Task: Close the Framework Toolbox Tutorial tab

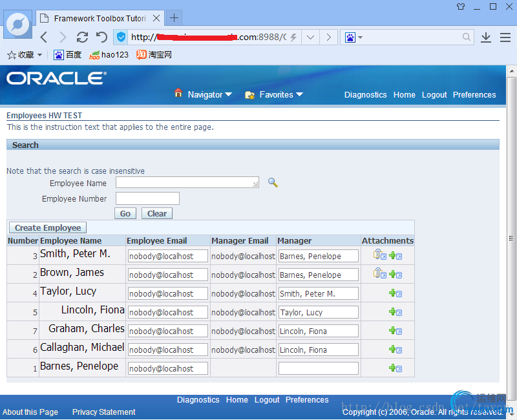Action: [x=156, y=18]
